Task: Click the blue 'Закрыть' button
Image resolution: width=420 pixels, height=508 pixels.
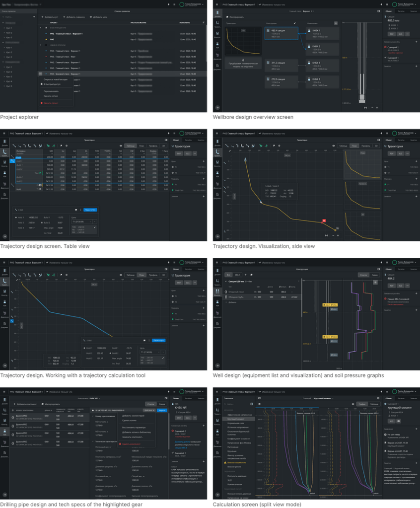Action: click(x=162, y=410)
